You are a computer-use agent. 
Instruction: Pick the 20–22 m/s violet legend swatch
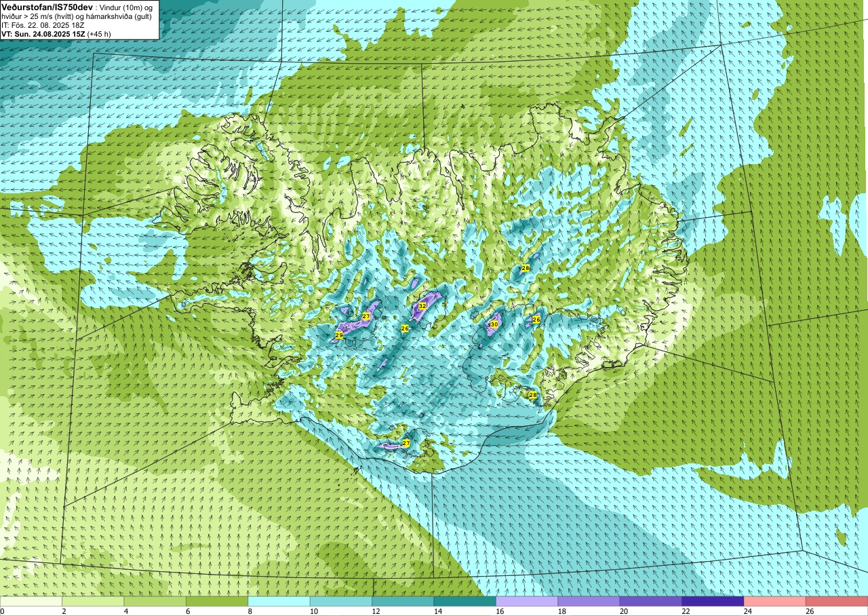click(651, 601)
